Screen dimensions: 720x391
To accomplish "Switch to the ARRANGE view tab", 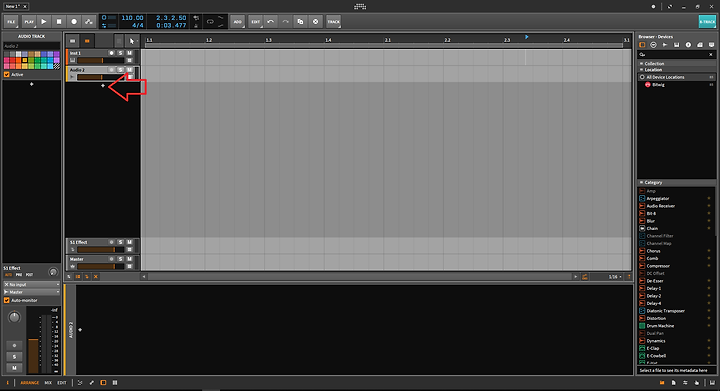I will tap(30, 383).
